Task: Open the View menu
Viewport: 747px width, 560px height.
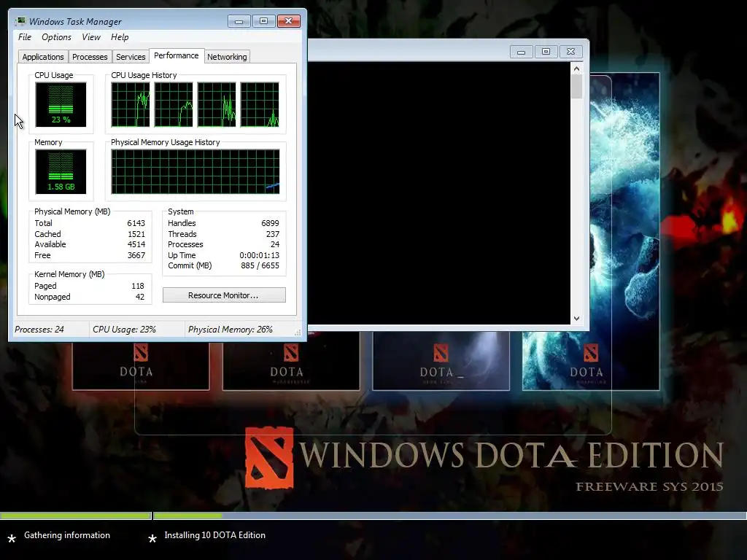Action: 91,37
